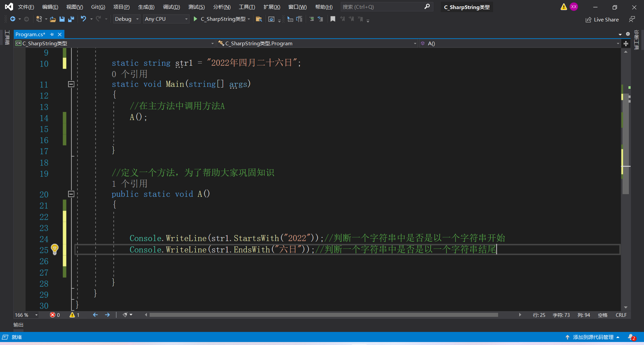The height and width of the screenshot is (345, 644).
Task: Start debugging with the green play icon
Action: tap(195, 19)
